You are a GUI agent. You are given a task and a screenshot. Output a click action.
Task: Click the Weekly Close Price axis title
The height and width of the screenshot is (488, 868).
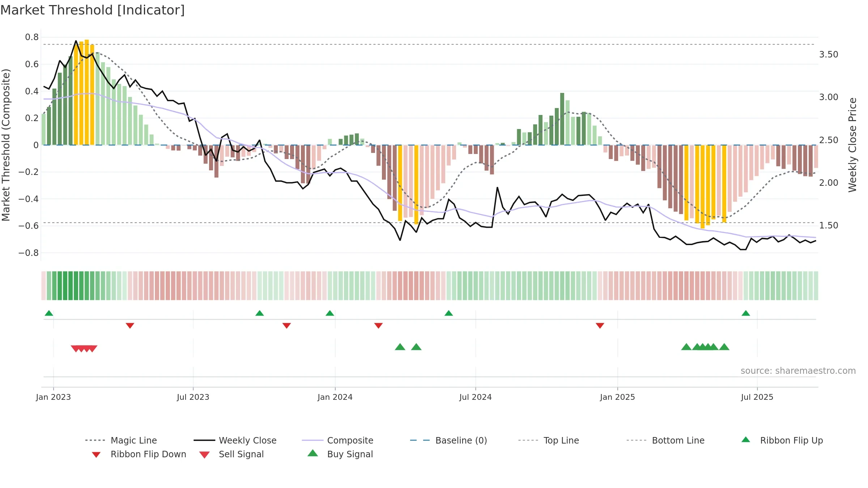pos(852,145)
